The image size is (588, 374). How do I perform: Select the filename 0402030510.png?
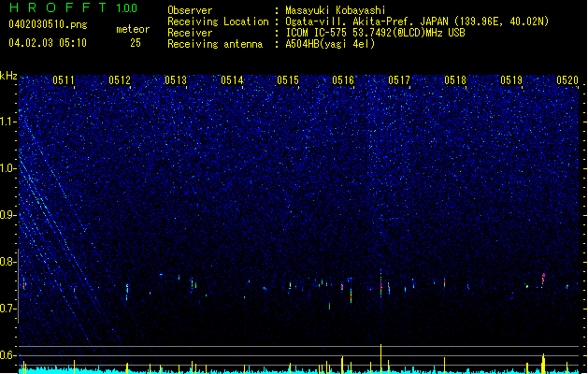pyautogui.click(x=48, y=24)
